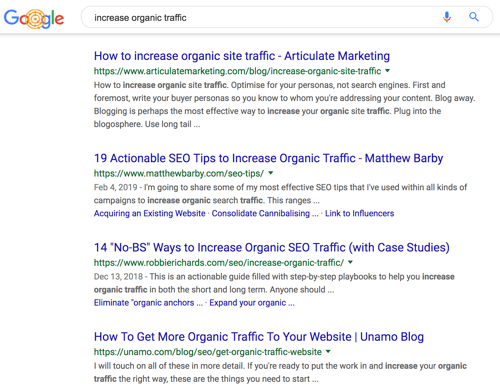
Task: Click the unamo.com/blog/seo URL link
Action: pos(208,352)
